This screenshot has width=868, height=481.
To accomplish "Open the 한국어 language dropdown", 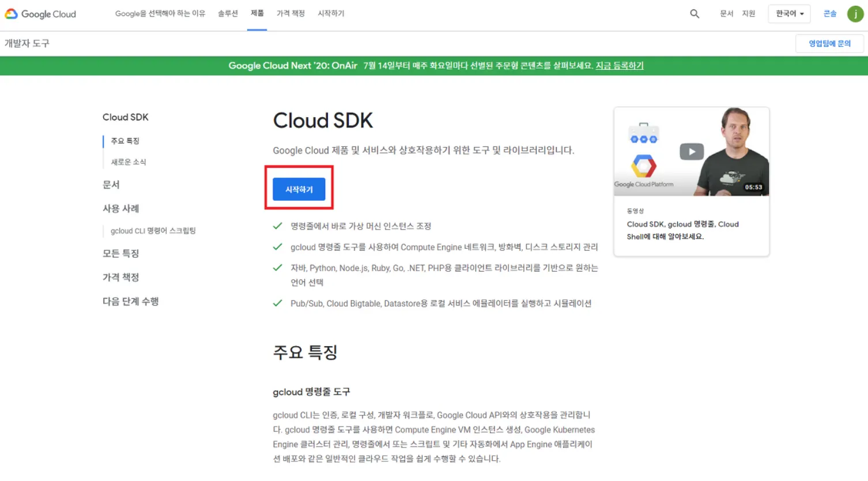I will 789,14.
